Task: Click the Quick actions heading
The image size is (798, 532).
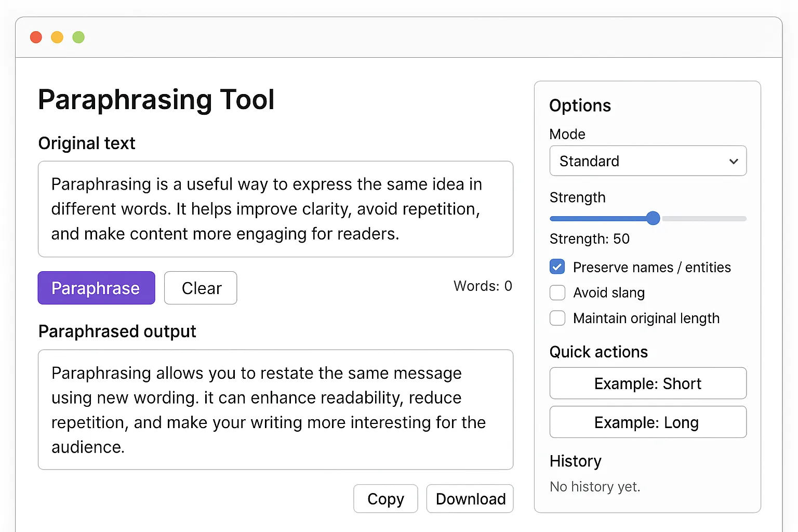Action: click(598, 352)
